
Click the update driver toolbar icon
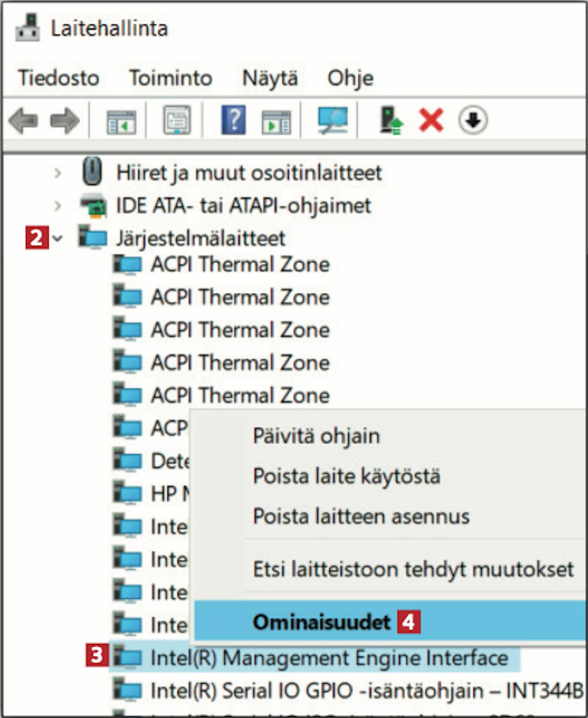tap(390, 120)
